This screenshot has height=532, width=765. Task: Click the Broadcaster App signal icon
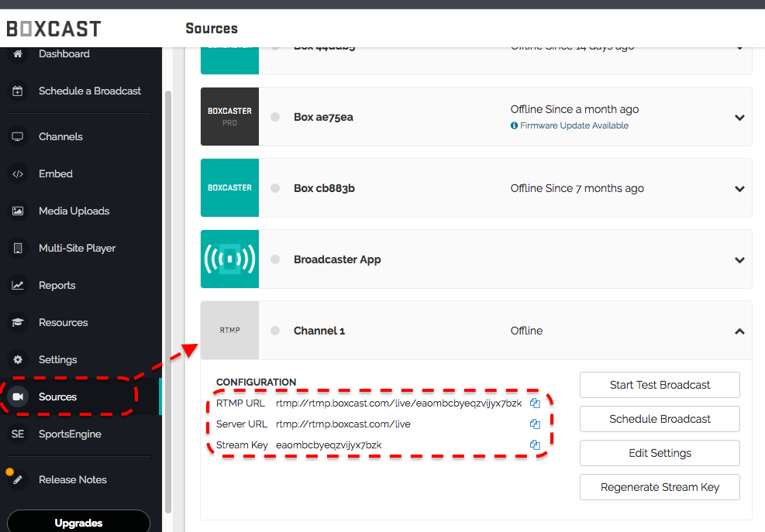[229, 259]
